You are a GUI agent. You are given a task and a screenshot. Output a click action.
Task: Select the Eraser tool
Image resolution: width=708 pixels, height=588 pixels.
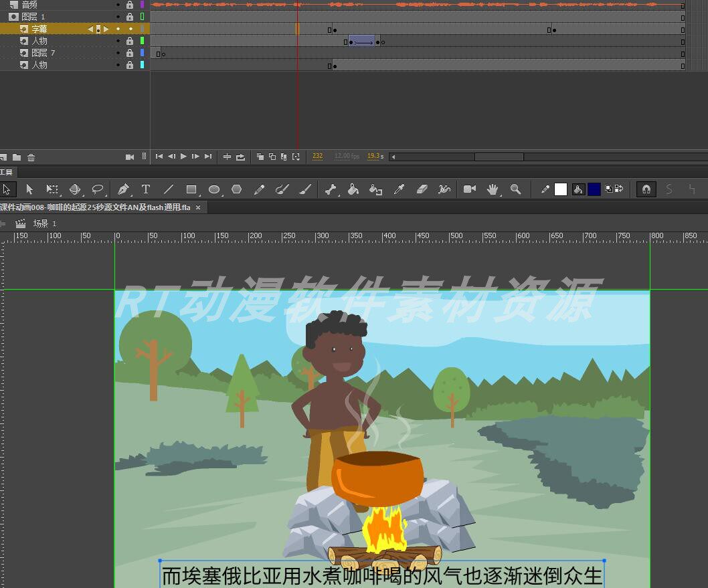(422, 189)
